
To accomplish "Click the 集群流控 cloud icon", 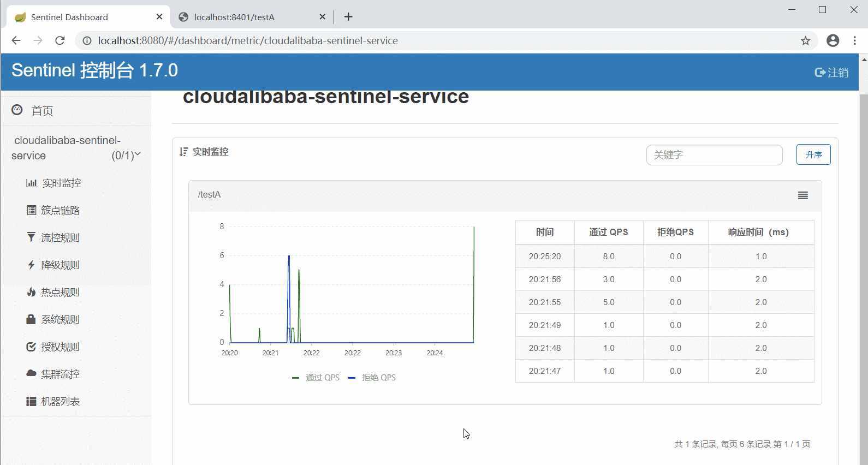I will pos(31,373).
